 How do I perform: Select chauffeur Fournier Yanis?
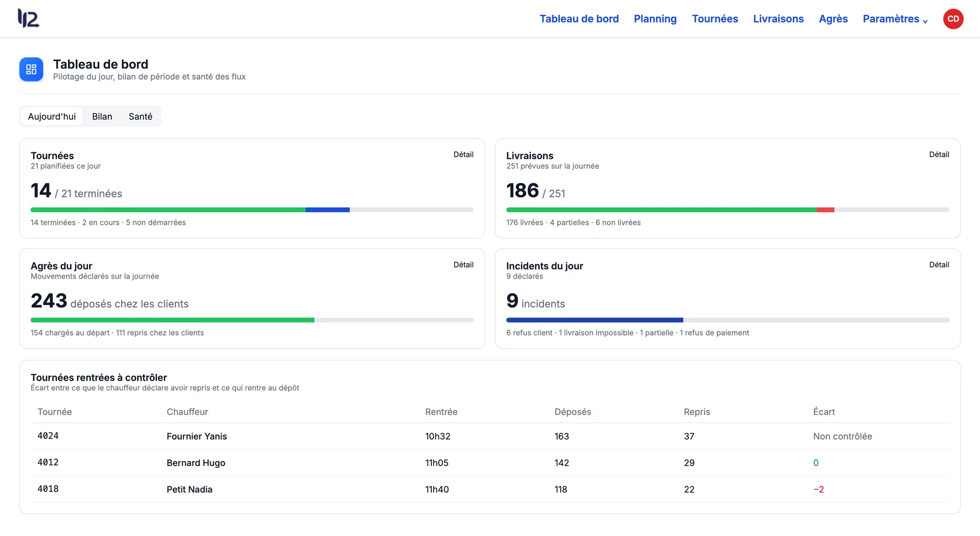click(196, 436)
